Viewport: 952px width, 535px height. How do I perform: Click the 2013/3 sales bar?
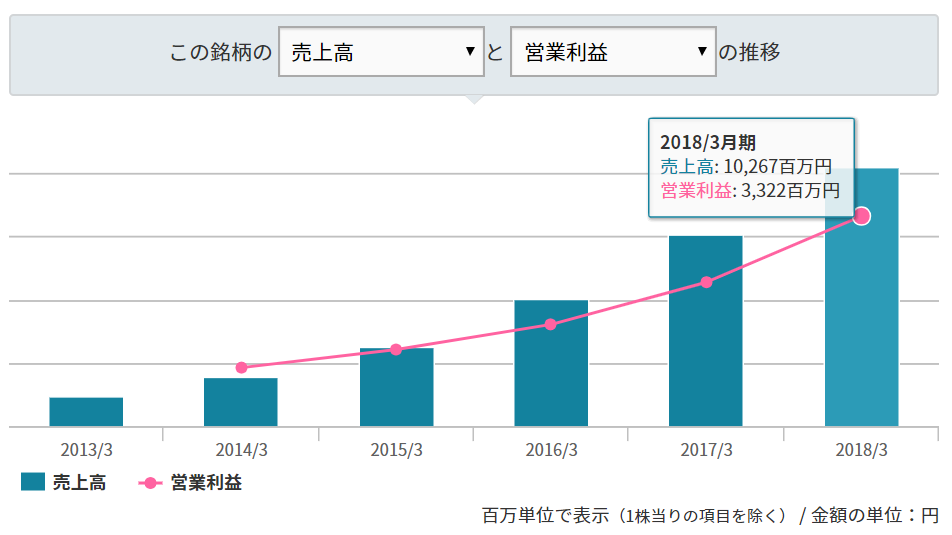click(86, 412)
